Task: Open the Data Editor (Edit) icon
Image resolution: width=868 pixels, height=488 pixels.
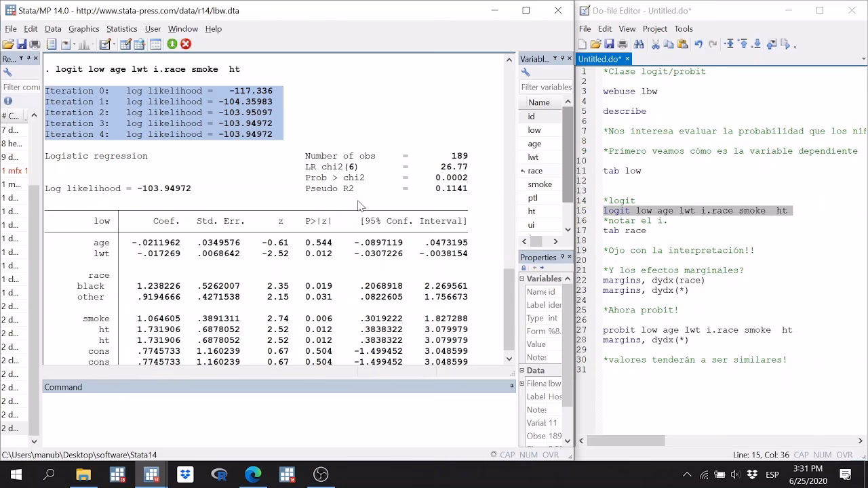Action: (125, 44)
